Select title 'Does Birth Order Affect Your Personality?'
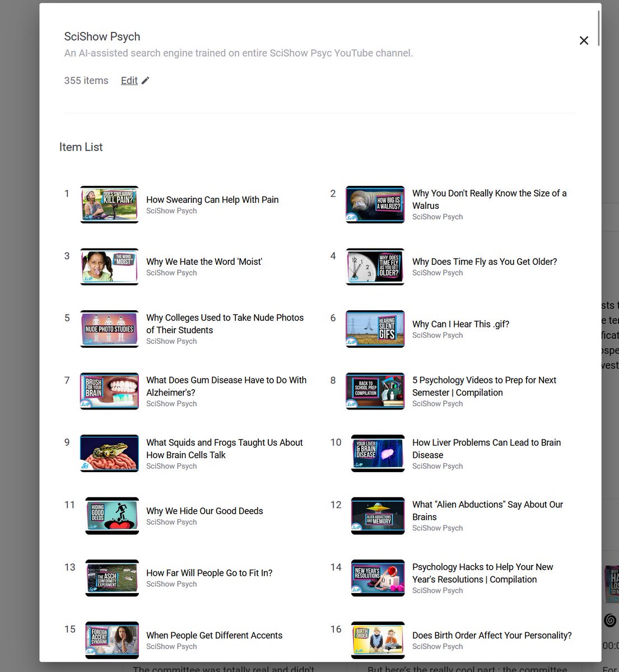Screen dimensions: 619x672 (x=492, y=635)
